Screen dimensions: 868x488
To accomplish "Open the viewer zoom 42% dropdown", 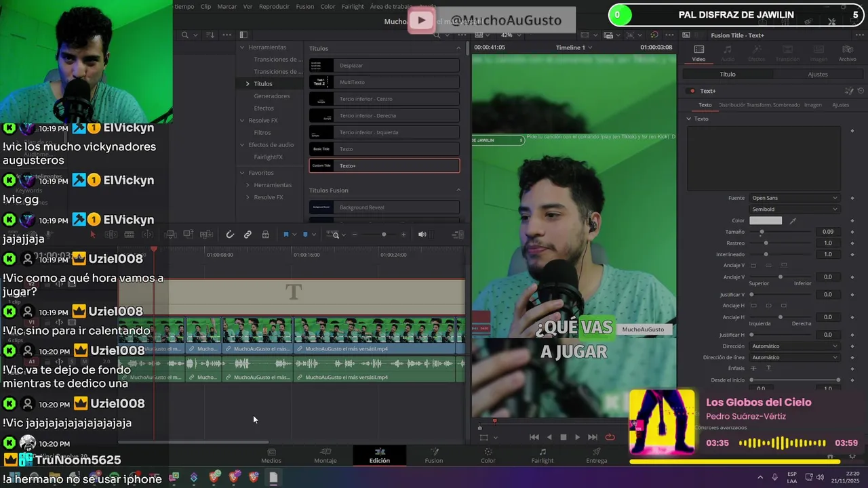I will coord(510,35).
